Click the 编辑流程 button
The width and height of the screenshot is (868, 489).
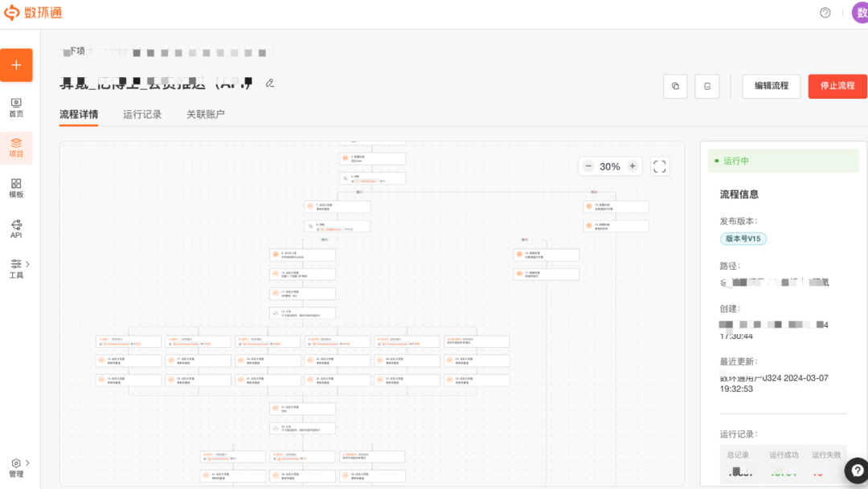[772, 86]
